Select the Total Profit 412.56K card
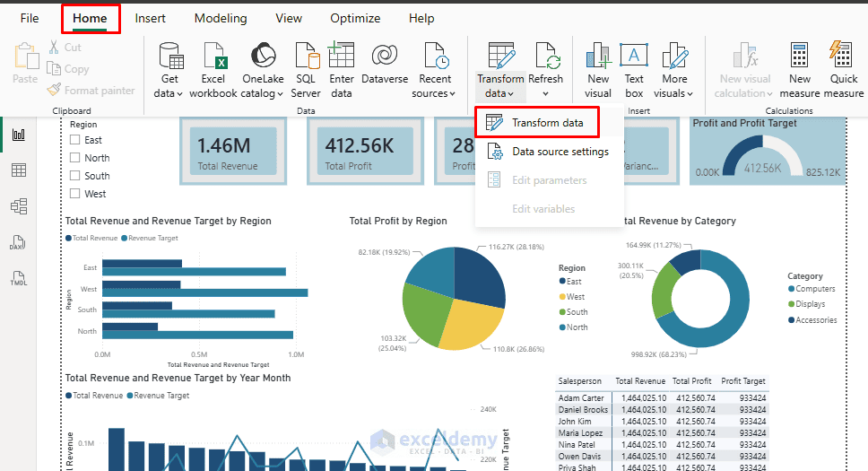This screenshot has height=471, width=868. [x=365, y=152]
